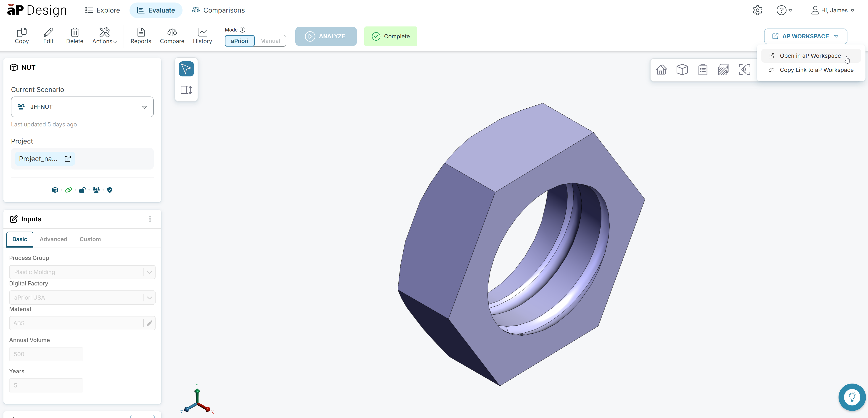Screen dimensions: 868x418
Task: Click 'Last updated 5 days ago' text
Action: click(44, 125)
